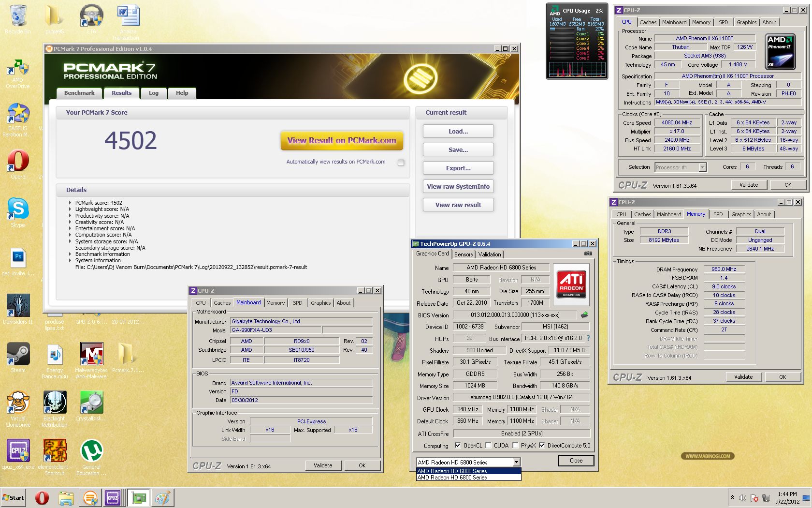
Task: Toggle DirectCompute 5.0 checkbox in GPU-Z
Action: [x=542, y=446]
